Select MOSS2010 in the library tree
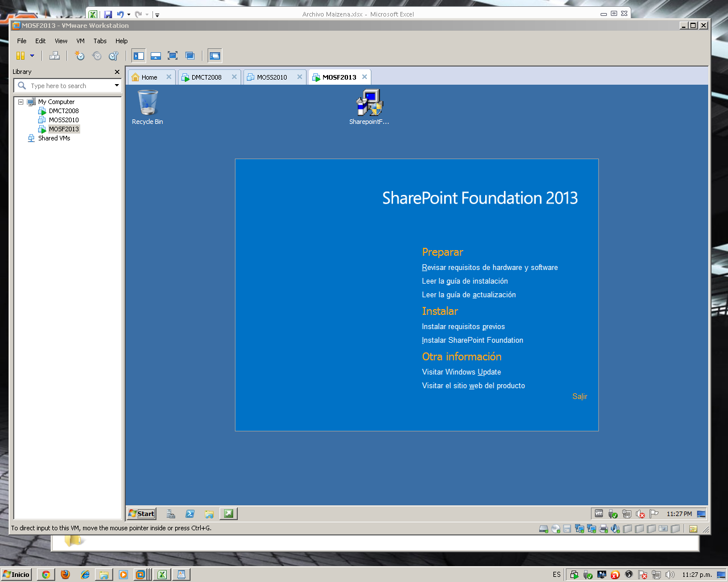This screenshot has height=582, width=728. [x=64, y=120]
